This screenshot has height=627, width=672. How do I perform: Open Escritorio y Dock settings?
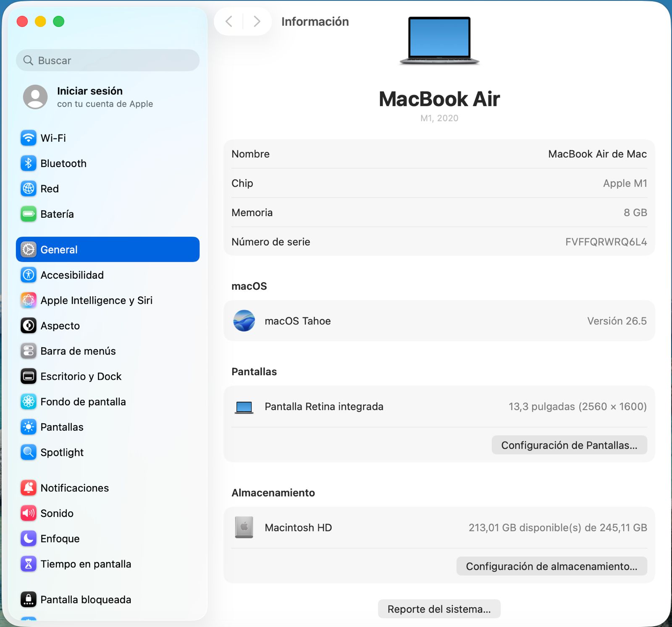[x=108, y=376]
